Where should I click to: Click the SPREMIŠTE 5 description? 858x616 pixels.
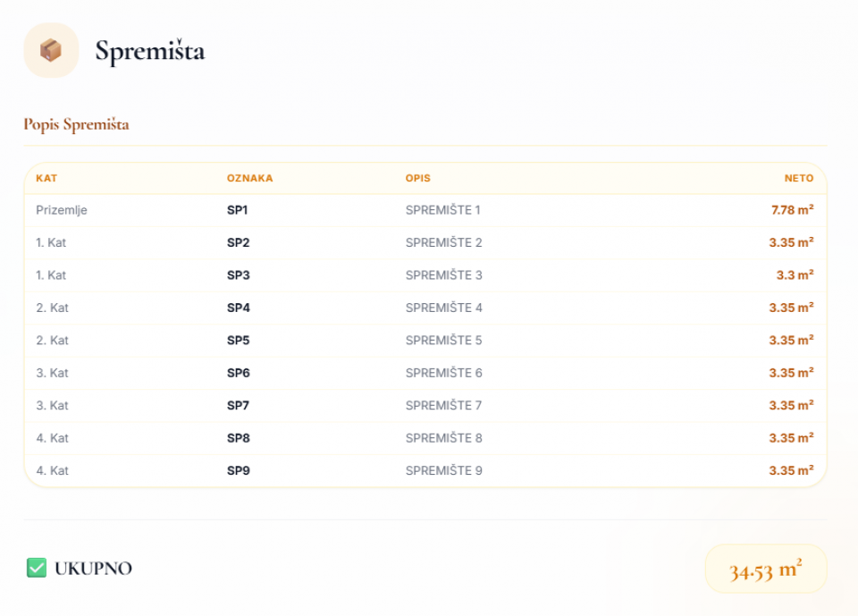444,341
